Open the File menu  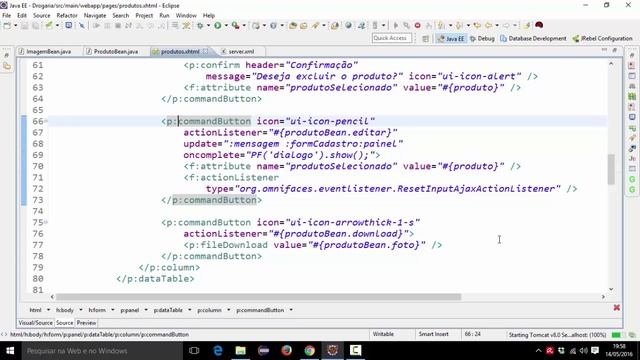pyautogui.click(x=7, y=16)
